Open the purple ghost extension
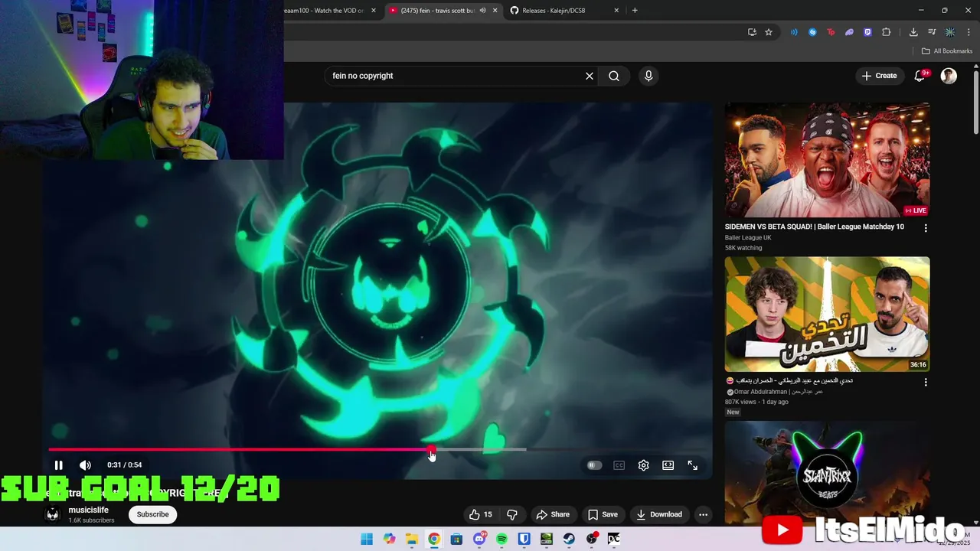 849,32
